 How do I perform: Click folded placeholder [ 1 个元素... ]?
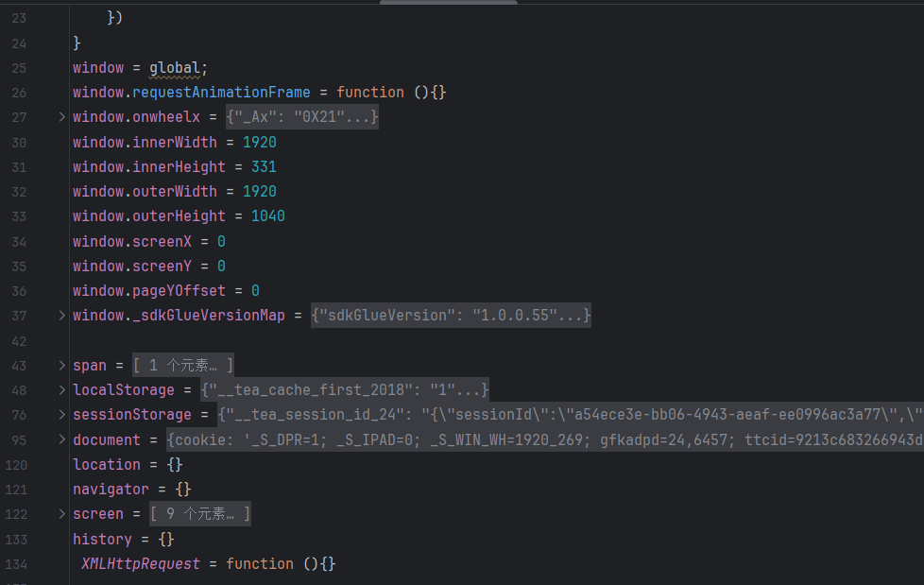[182, 365]
